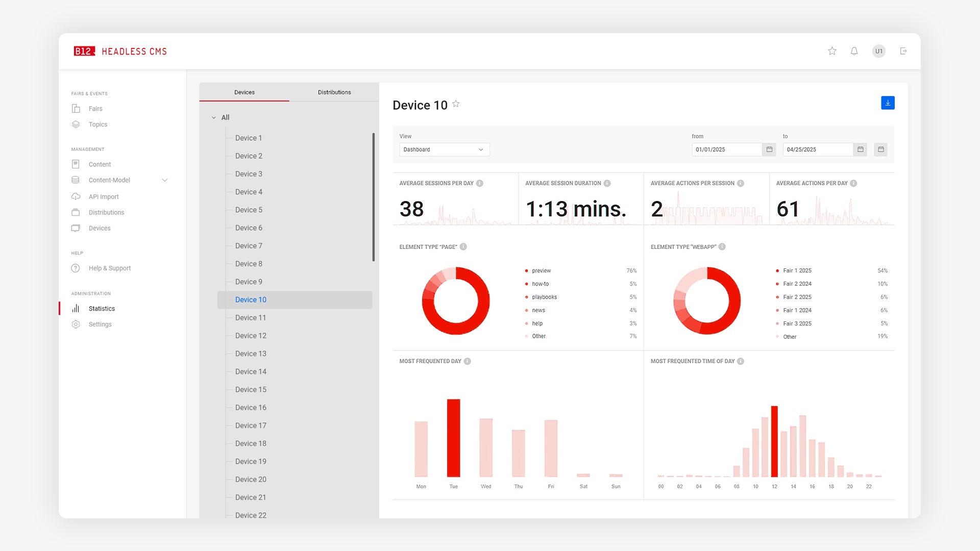Open the U1 user avatar menu

(x=878, y=51)
